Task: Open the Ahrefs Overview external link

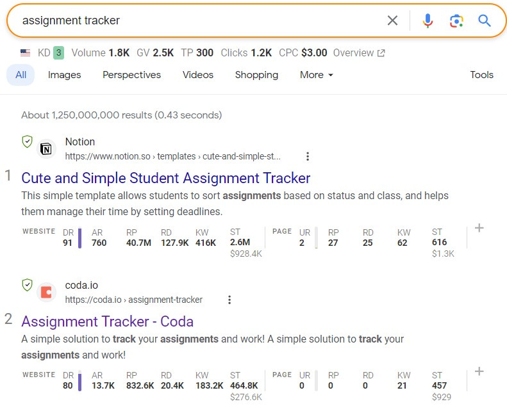Action: tap(359, 52)
